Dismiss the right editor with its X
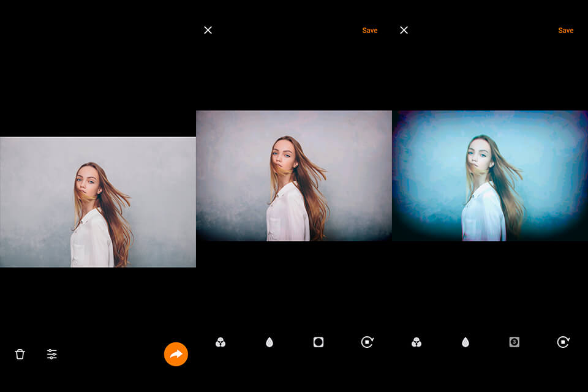This screenshot has width=588, height=392. coord(404,29)
